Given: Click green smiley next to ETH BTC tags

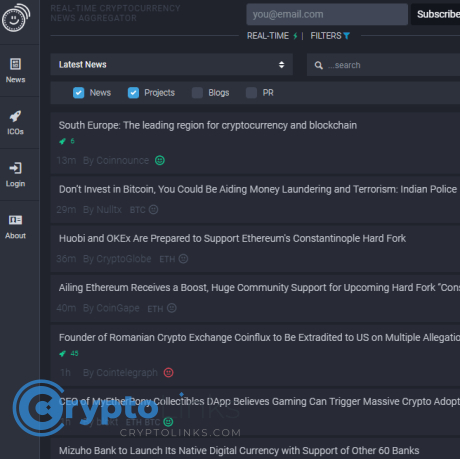Looking at the screenshot, I should tap(168, 422).
